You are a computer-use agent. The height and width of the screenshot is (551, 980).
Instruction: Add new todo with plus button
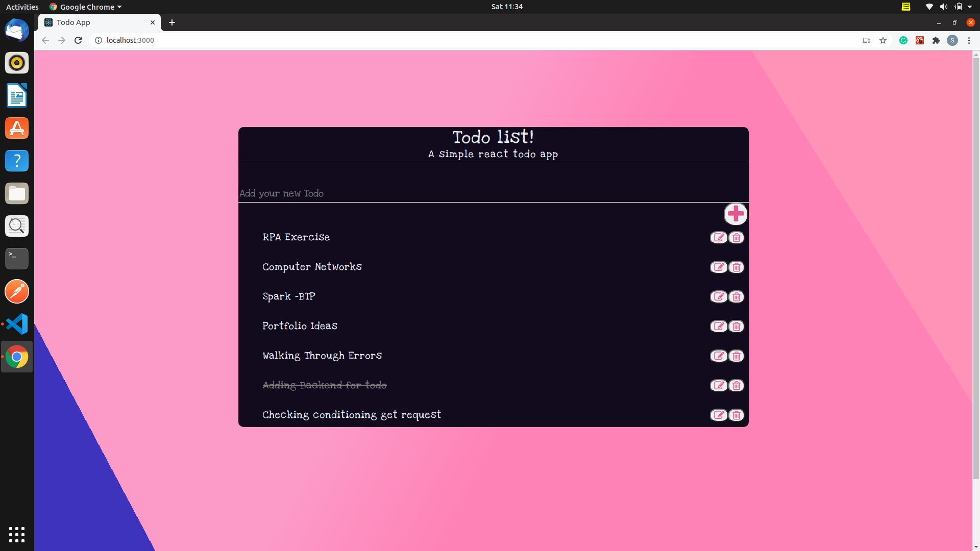[736, 214]
